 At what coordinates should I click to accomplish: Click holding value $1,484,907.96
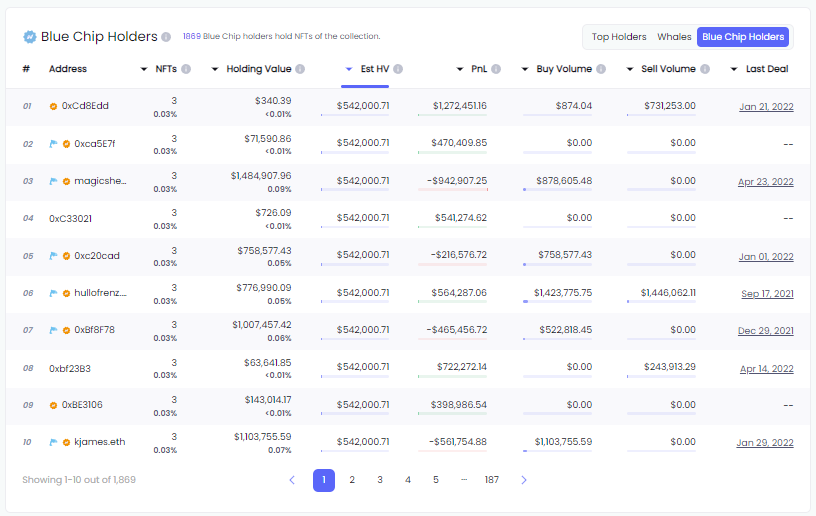[x=261, y=176]
